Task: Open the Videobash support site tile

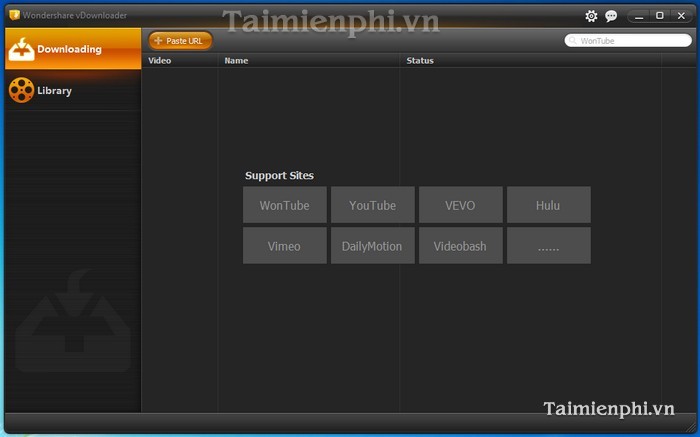Action: [x=461, y=246]
